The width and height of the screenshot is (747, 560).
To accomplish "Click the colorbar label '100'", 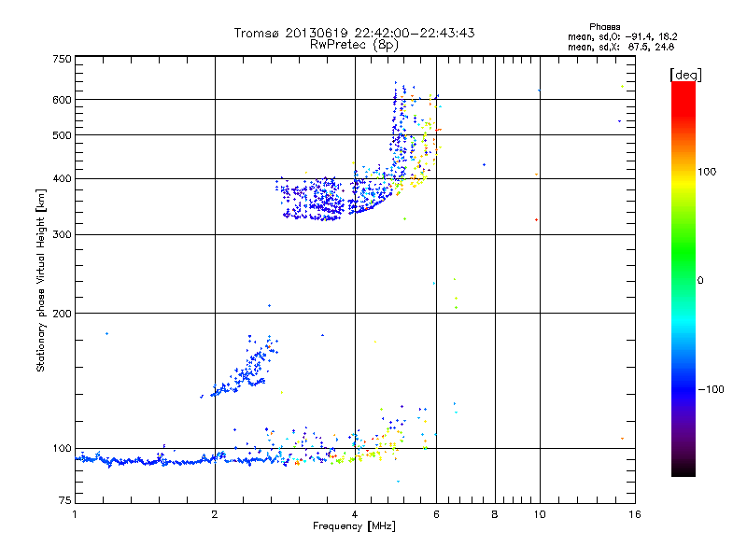I will click(707, 172).
